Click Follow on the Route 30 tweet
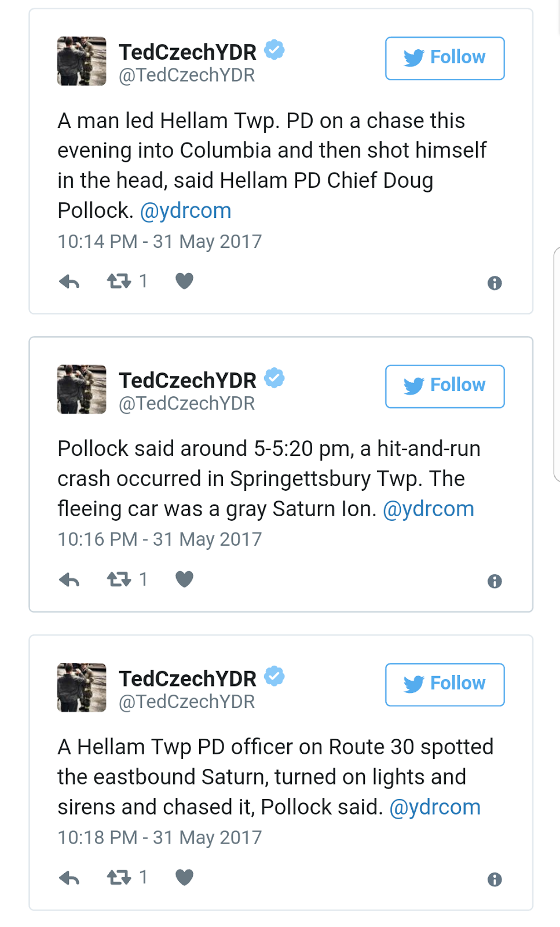 point(445,684)
